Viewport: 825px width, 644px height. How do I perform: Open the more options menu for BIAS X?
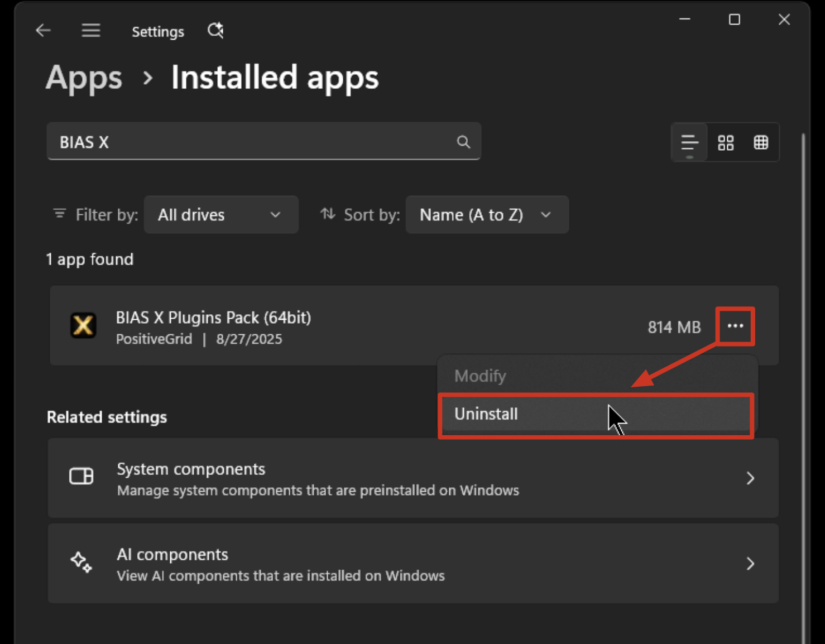point(735,326)
